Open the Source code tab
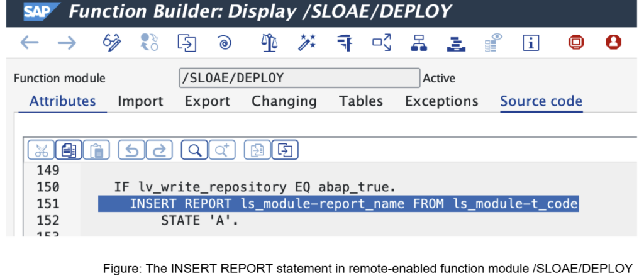The image size is (644, 278). pos(541,101)
